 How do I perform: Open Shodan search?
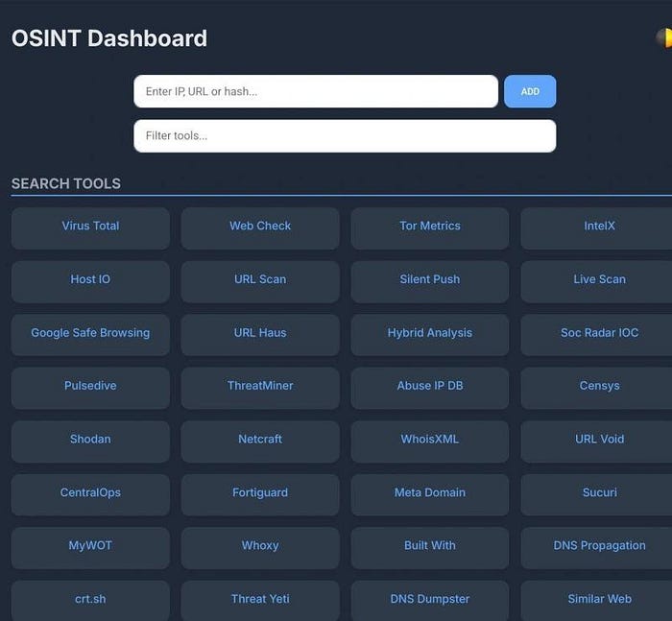tap(90, 442)
